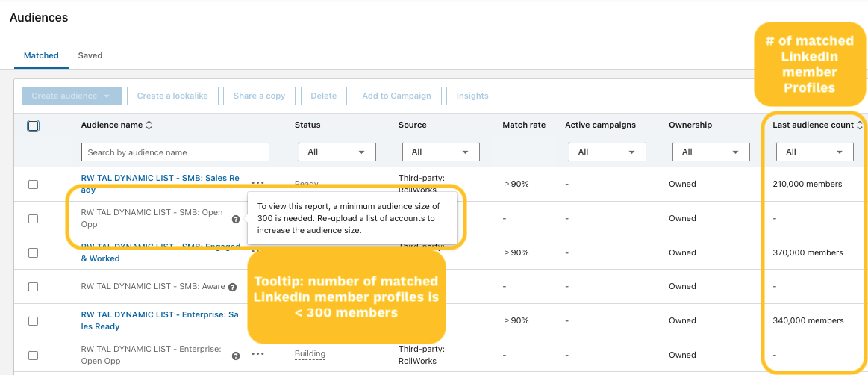Select checkbox for SMB: Aware row

pyautogui.click(x=33, y=287)
